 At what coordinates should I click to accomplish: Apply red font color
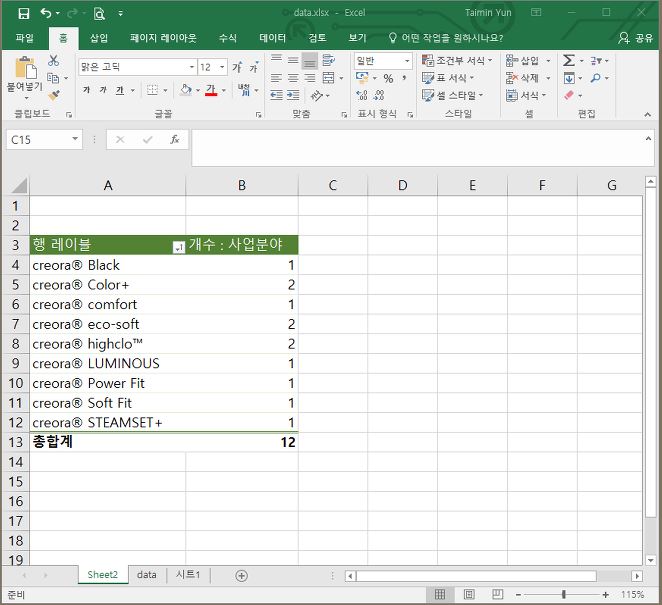pos(211,90)
